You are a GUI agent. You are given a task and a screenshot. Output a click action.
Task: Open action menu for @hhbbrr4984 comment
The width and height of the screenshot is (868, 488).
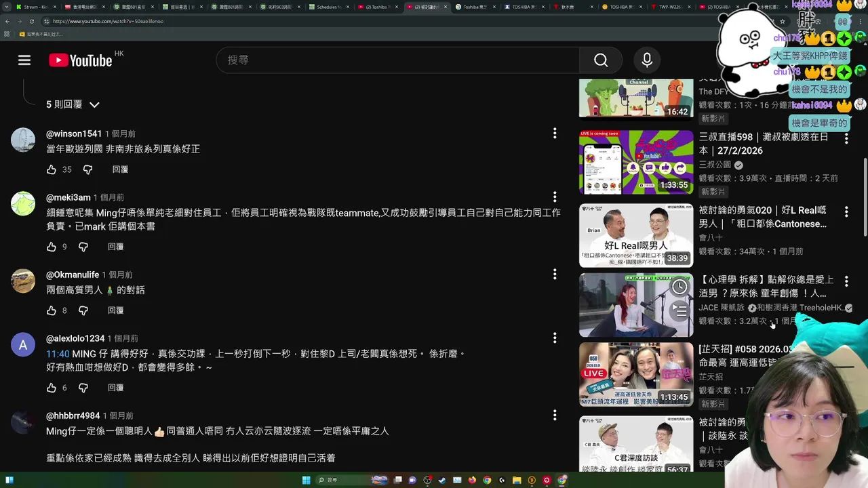point(555,415)
